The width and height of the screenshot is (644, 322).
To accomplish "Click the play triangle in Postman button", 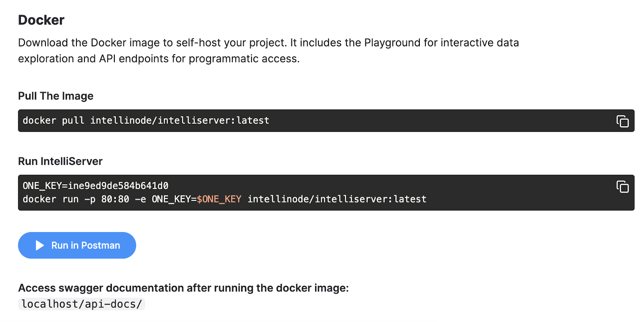I will (x=39, y=245).
